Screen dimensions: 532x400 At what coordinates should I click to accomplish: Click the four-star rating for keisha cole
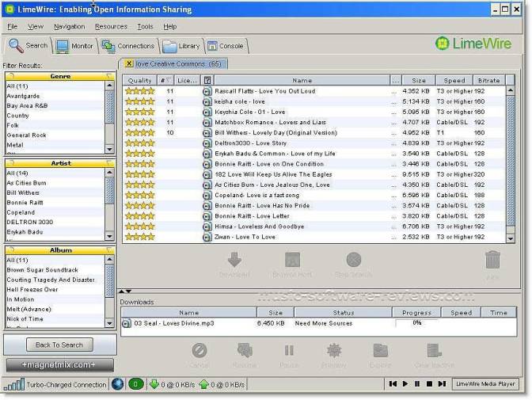pos(140,101)
